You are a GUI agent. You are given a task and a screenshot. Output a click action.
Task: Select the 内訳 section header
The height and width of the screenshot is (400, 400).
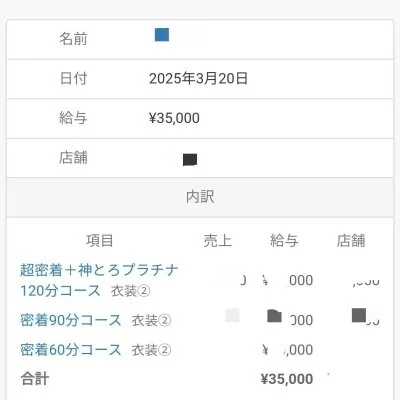tap(200, 197)
